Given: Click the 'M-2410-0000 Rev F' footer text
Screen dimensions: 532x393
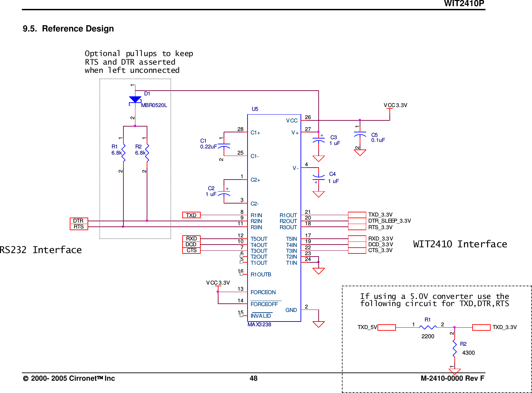Looking at the screenshot, I should pyautogui.click(x=452, y=378).
